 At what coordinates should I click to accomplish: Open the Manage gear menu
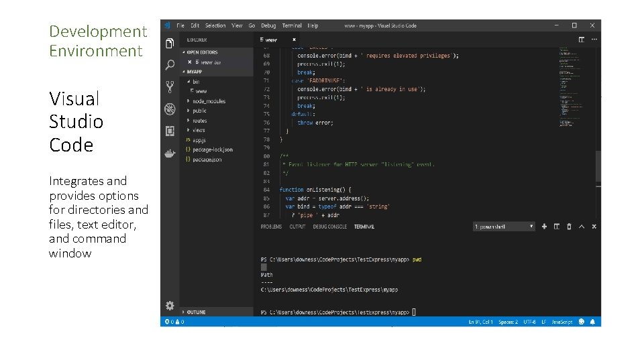pyautogui.click(x=170, y=306)
